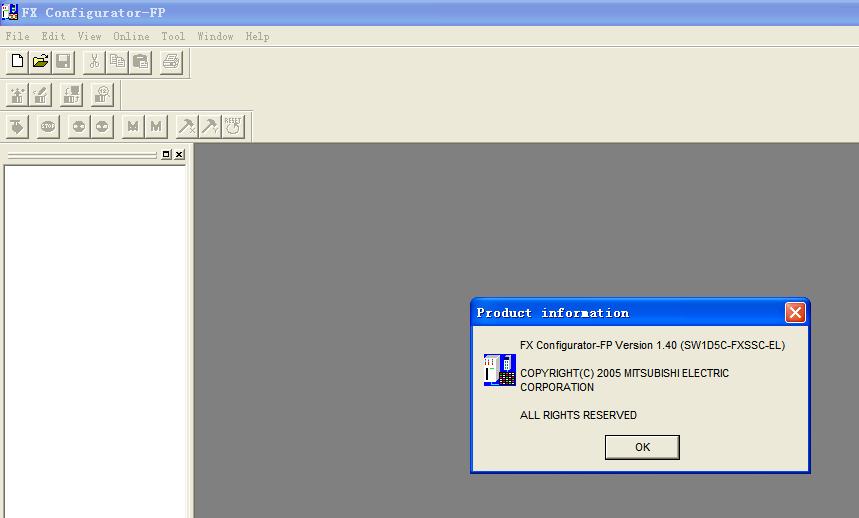The height and width of the screenshot is (518, 859).
Task: Click the New file toolbar icon
Action: [x=17, y=62]
